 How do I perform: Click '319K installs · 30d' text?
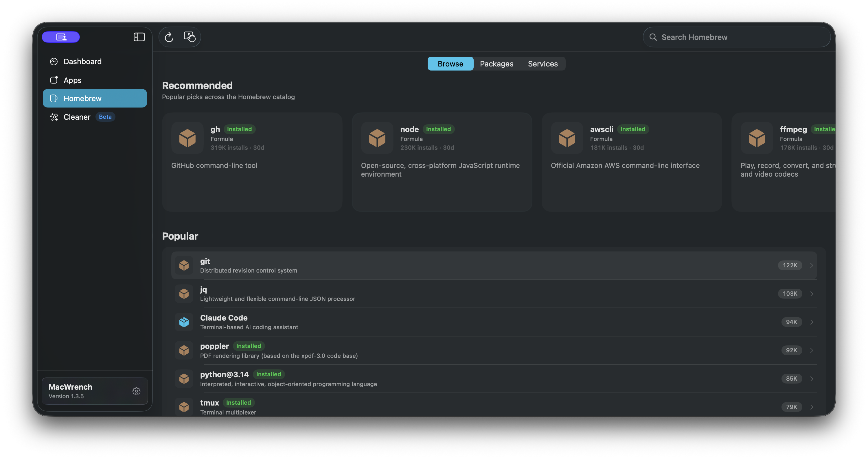[x=237, y=148]
